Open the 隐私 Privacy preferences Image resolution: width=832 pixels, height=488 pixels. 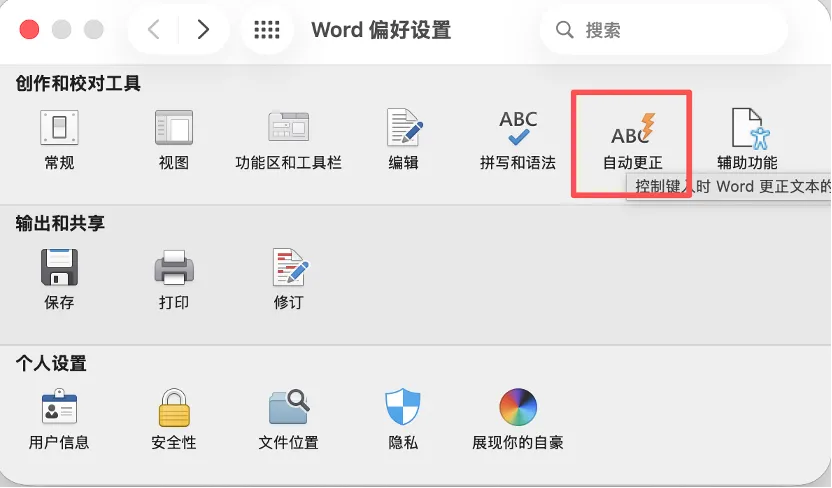click(x=403, y=420)
